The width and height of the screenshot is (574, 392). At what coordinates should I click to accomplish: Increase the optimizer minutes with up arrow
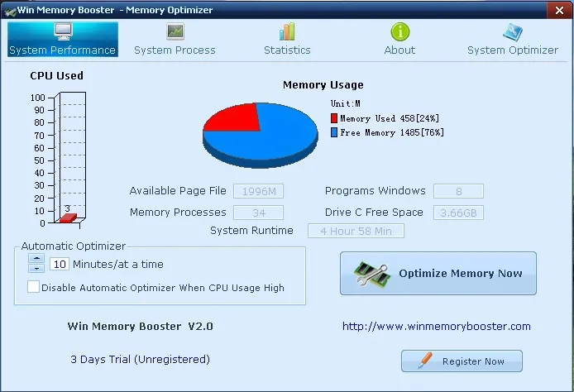pyautogui.click(x=36, y=258)
